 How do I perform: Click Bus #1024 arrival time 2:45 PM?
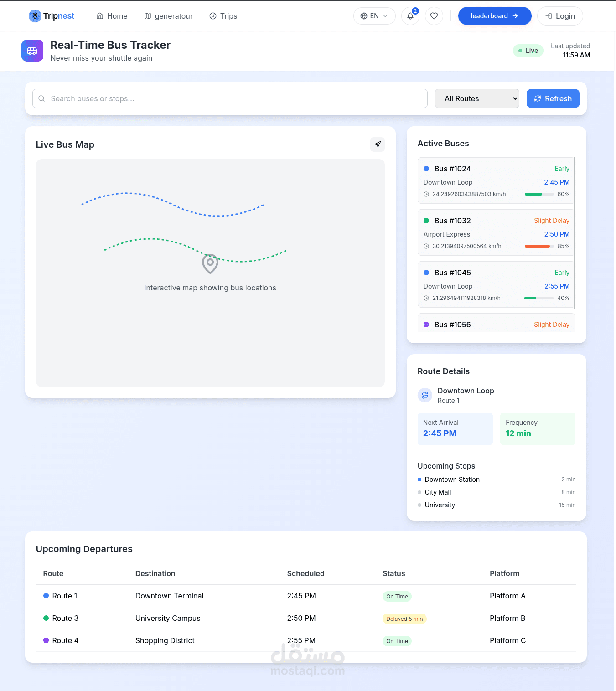click(x=557, y=182)
